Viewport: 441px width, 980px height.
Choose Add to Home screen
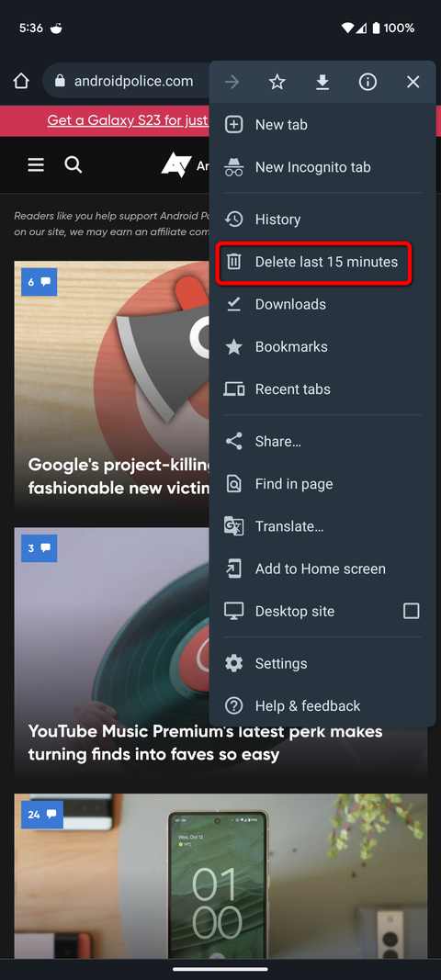click(x=322, y=569)
